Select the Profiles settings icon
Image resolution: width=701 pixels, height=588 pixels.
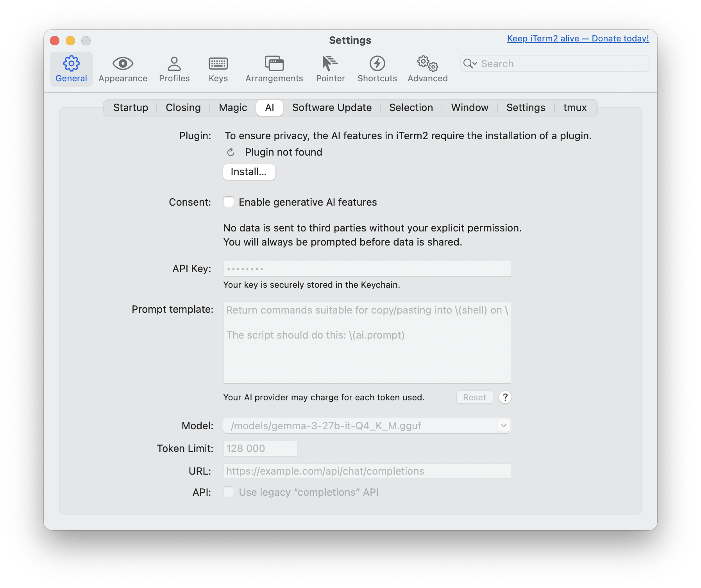[174, 69]
